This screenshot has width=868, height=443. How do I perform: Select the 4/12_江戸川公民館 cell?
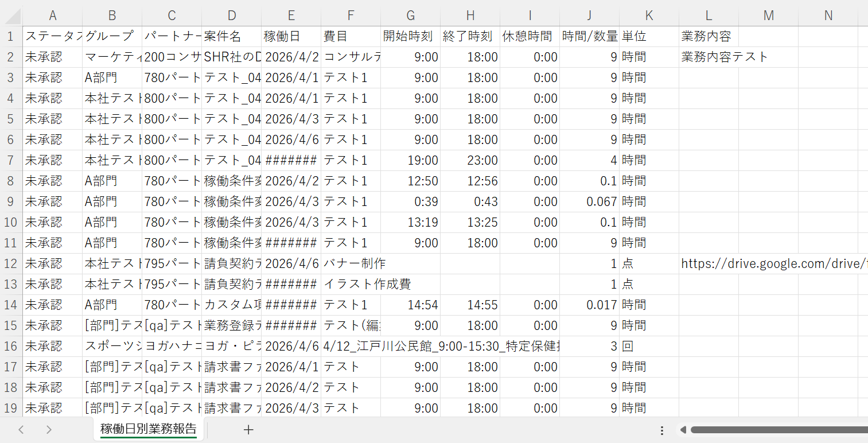351,347
